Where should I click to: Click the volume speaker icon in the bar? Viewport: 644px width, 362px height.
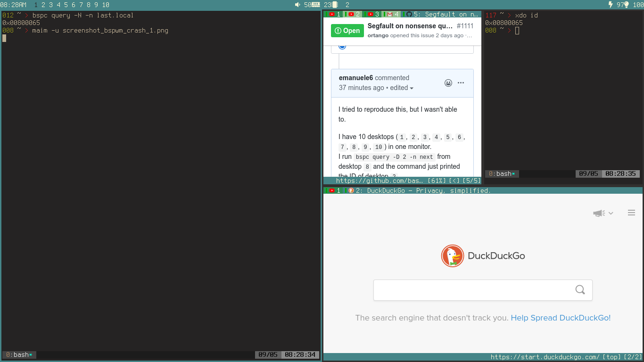(x=296, y=5)
